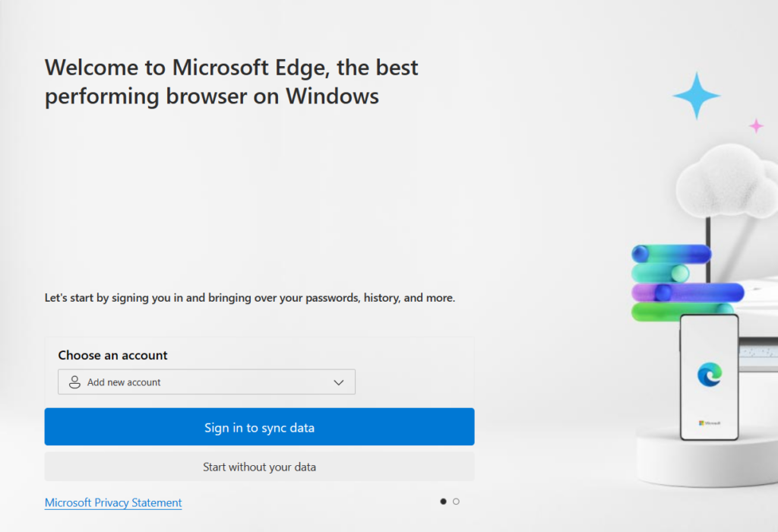778x532 pixels.
Task: Choose "Start without your data"
Action: pyautogui.click(x=259, y=467)
